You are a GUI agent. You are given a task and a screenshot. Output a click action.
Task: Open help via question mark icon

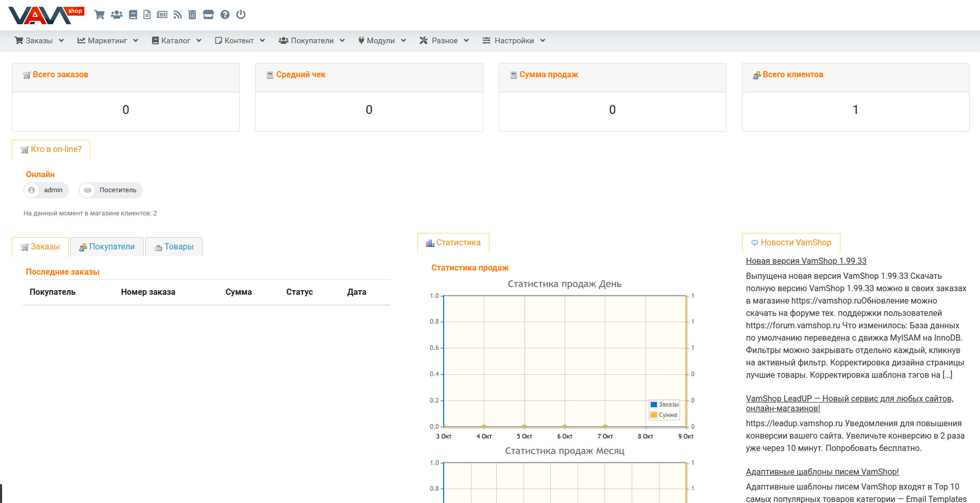[x=225, y=14]
